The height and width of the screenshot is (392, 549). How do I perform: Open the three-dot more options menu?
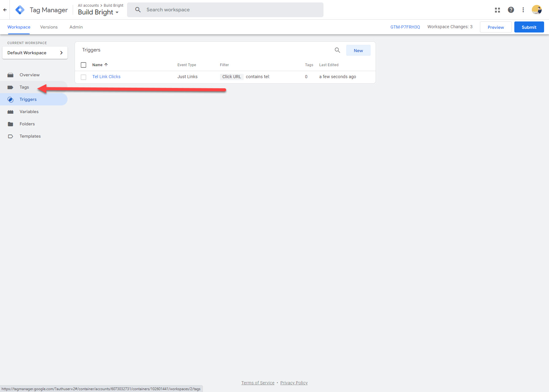(x=523, y=10)
